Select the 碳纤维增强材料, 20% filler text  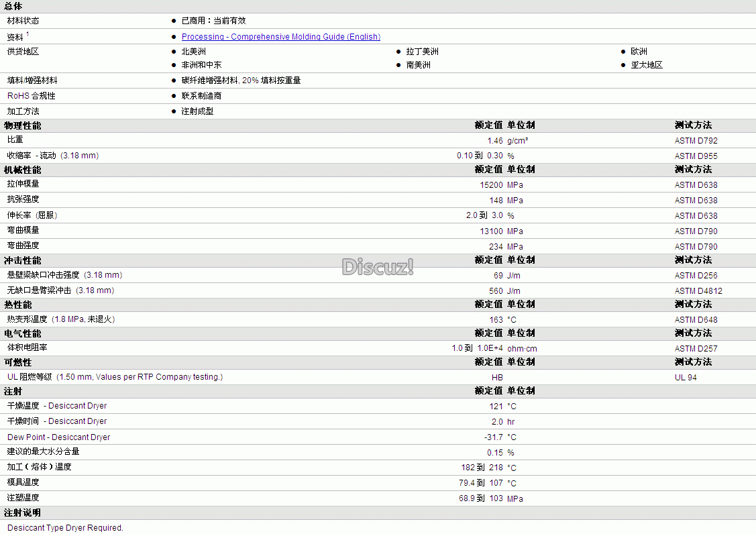[241, 81]
